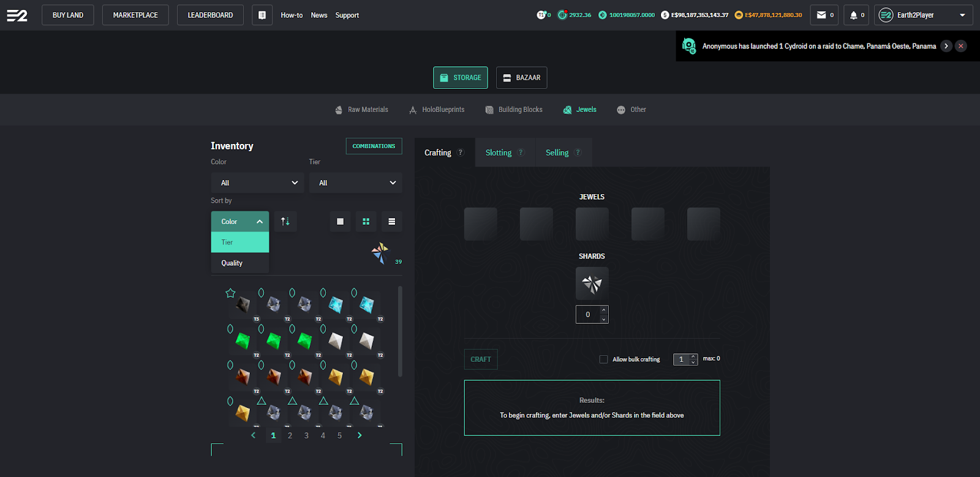Click the shards icon in the crafting panel

point(592,284)
